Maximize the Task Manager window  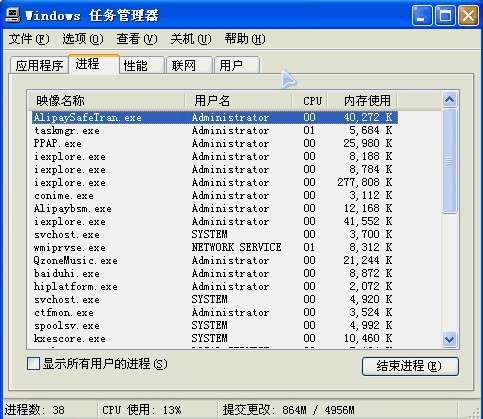click(445, 15)
